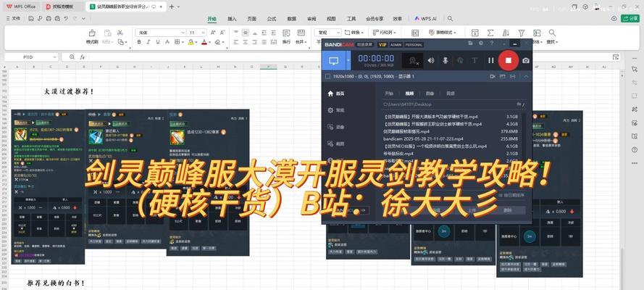The width and height of the screenshot is (644, 290).
Task: Stop recording with the red Bandicam button
Action: tap(509, 60)
